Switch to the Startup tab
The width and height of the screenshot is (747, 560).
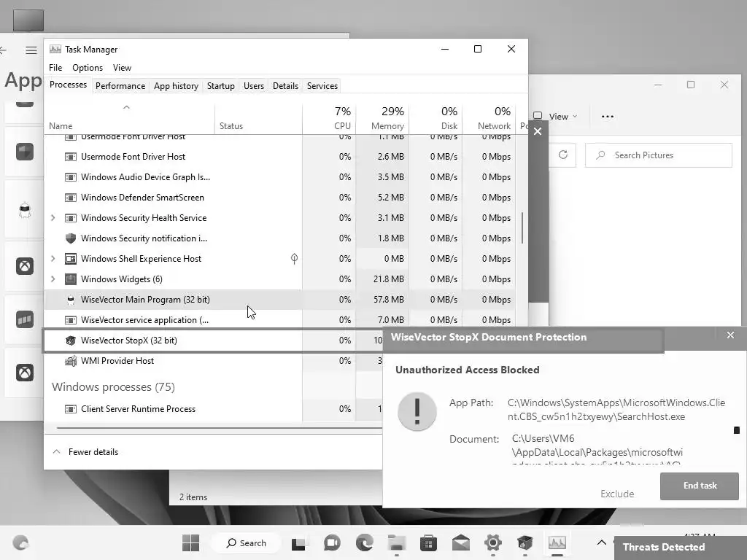pyautogui.click(x=220, y=86)
